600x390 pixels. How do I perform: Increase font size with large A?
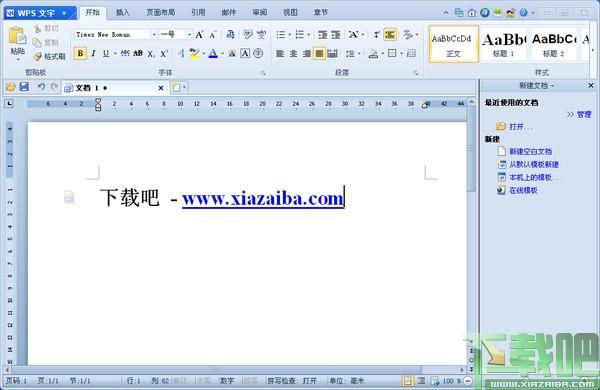click(x=199, y=35)
